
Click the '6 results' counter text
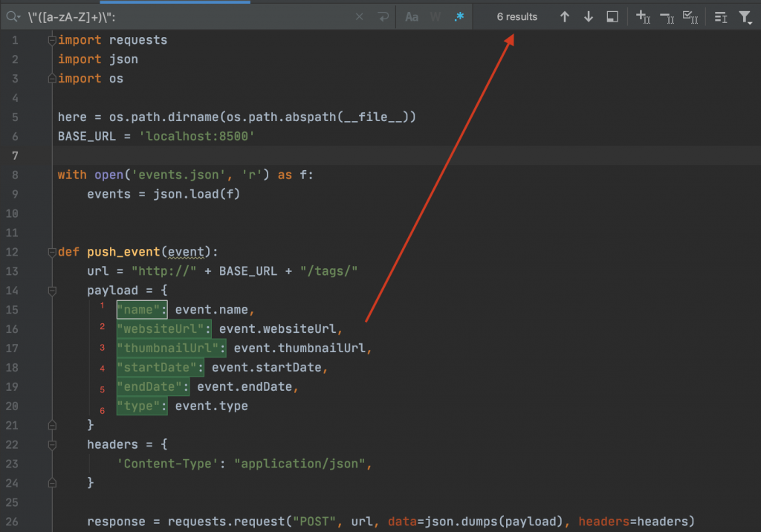coord(517,17)
